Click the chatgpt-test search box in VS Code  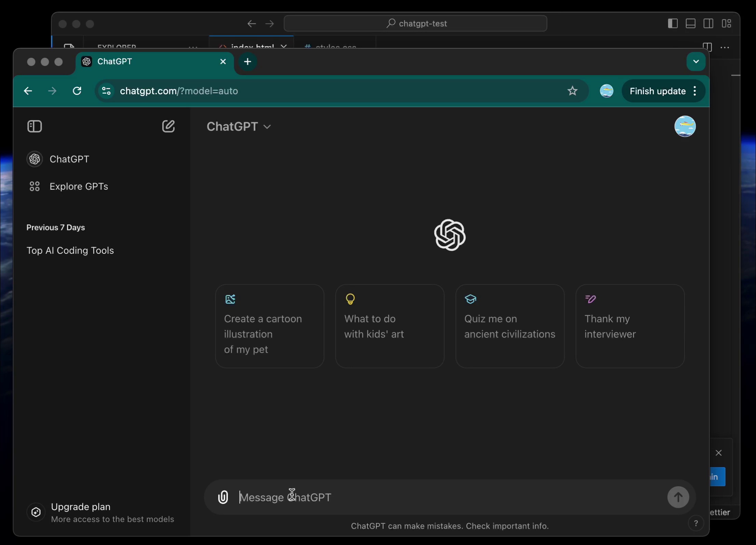pos(415,24)
